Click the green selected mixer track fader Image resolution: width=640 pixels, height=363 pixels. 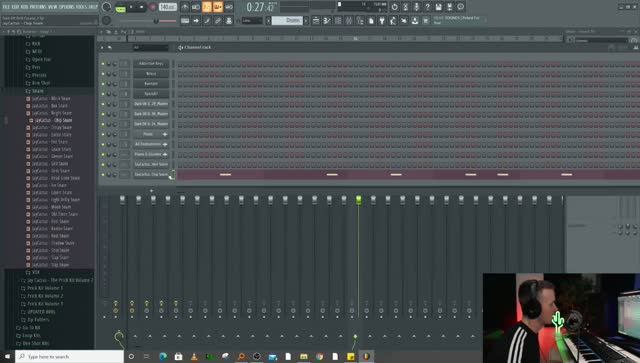click(x=358, y=200)
